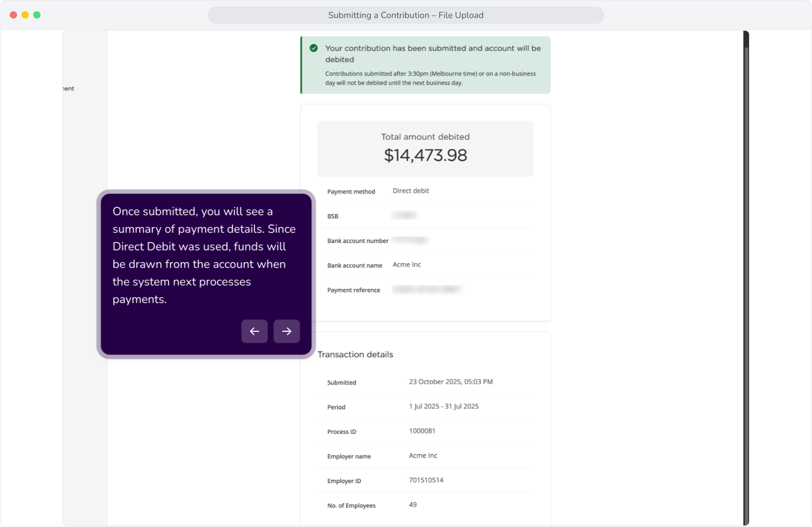
Task: Click the vertical scrollbar on right edge
Action: 746,278
